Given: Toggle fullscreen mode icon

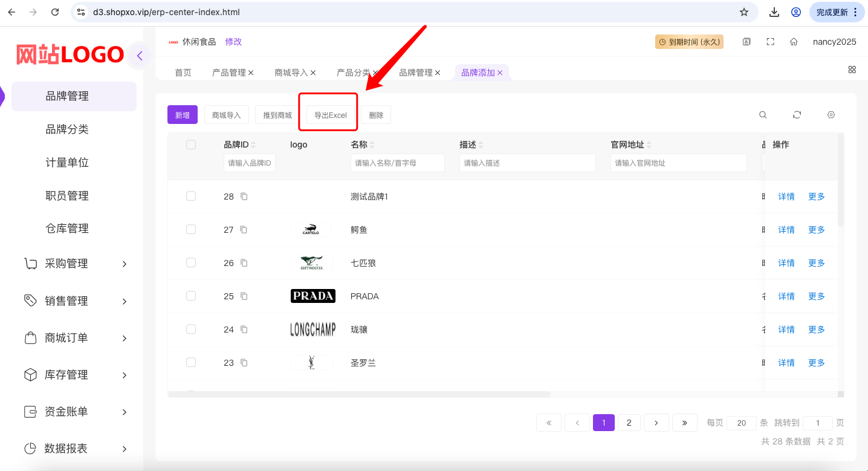Looking at the screenshot, I should [770, 42].
